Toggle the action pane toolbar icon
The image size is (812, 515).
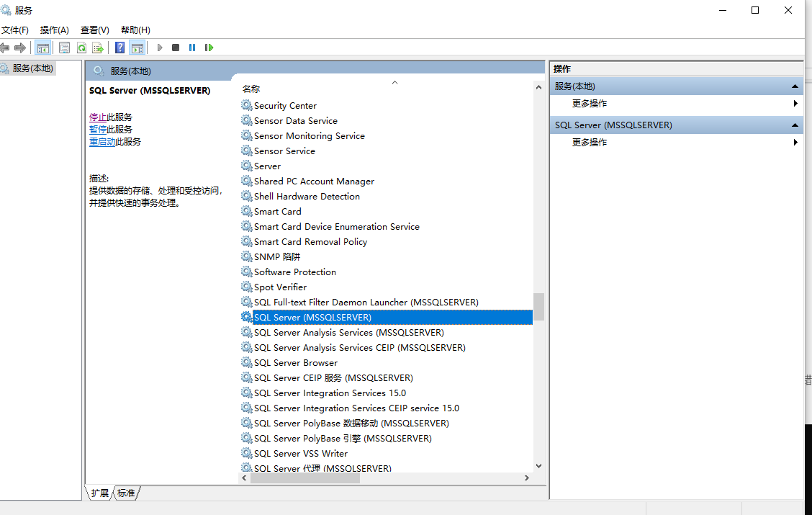click(x=137, y=48)
